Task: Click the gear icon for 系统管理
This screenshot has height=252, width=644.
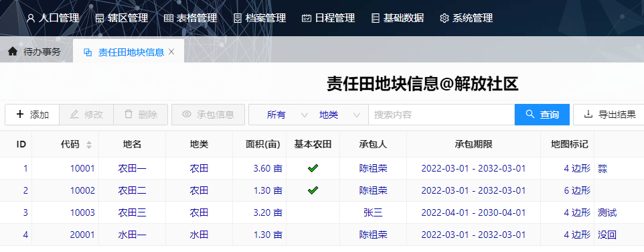Action: [x=444, y=19]
